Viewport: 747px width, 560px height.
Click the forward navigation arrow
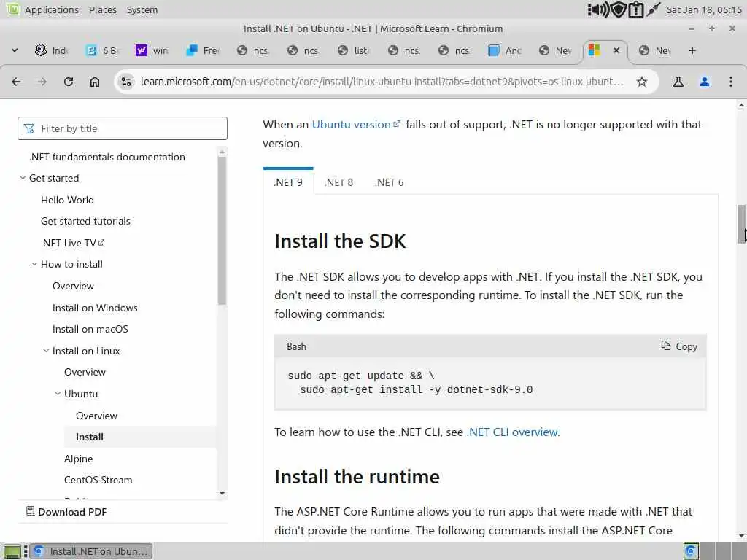pyautogui.click(x=42, y=82)
